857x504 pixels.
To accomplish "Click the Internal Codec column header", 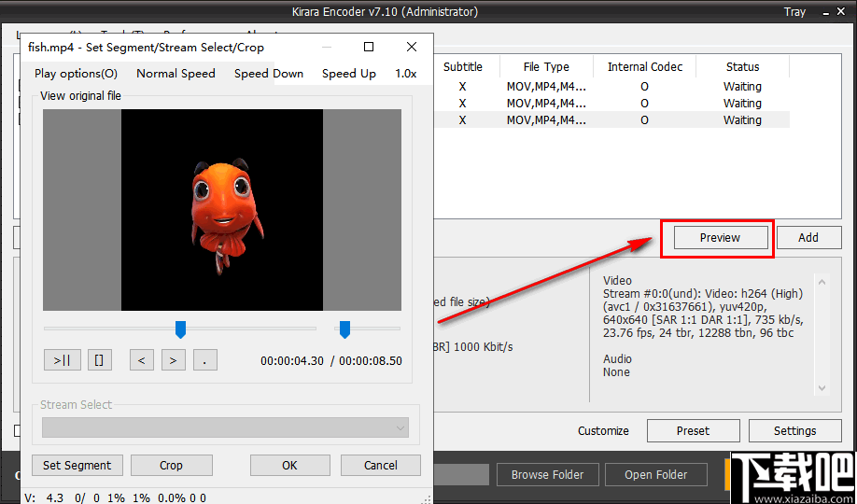I will (645, 66).
